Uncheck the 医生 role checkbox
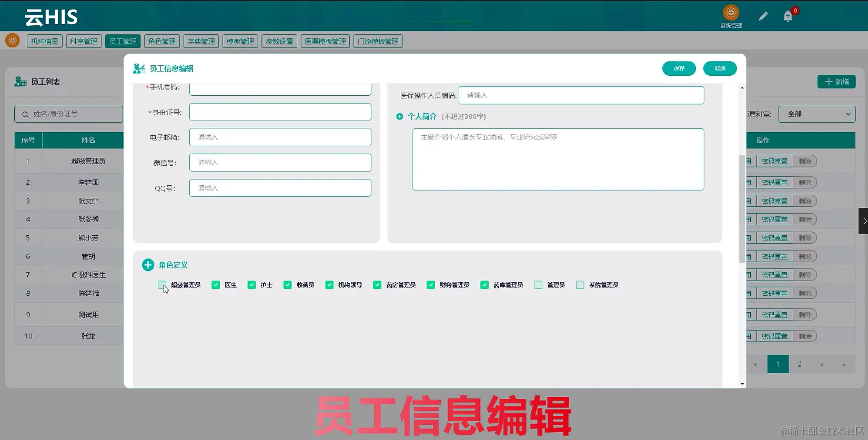The image size is (868, 440). pyautogui.click(x=216, y=285)
